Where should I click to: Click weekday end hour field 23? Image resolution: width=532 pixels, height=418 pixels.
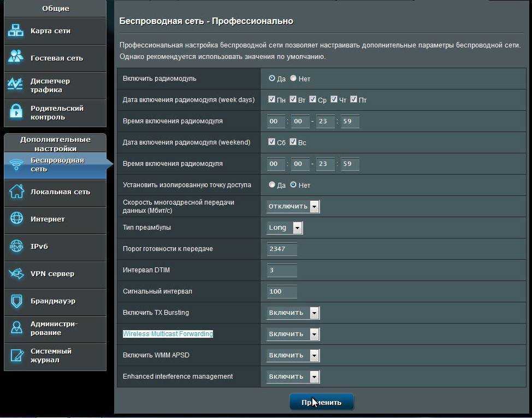click(325, 121)
